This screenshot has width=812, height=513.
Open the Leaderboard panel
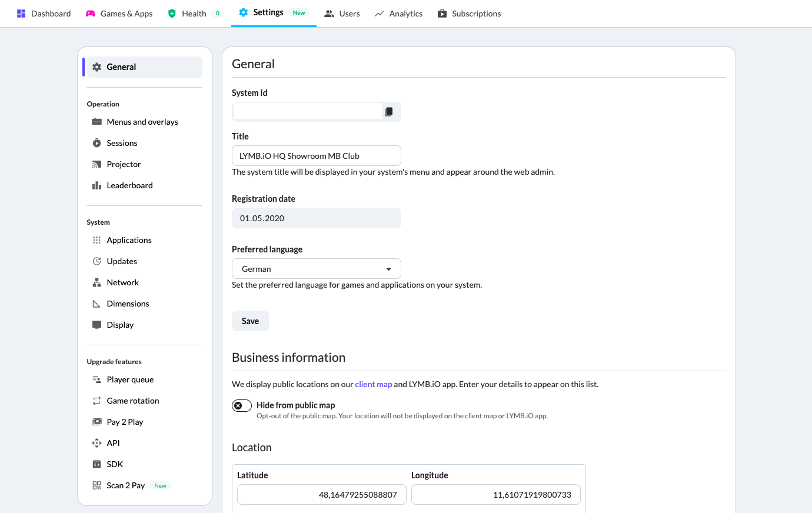point(129,185)
